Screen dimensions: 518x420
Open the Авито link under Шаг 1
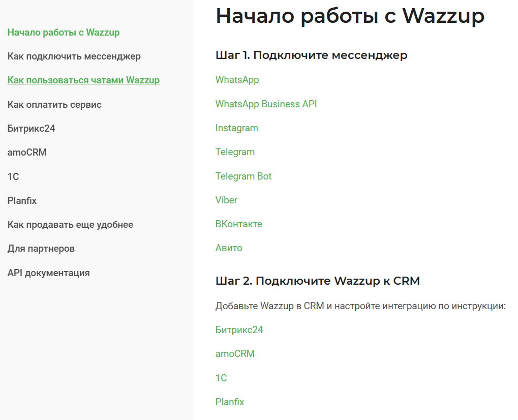coord(229,248)
